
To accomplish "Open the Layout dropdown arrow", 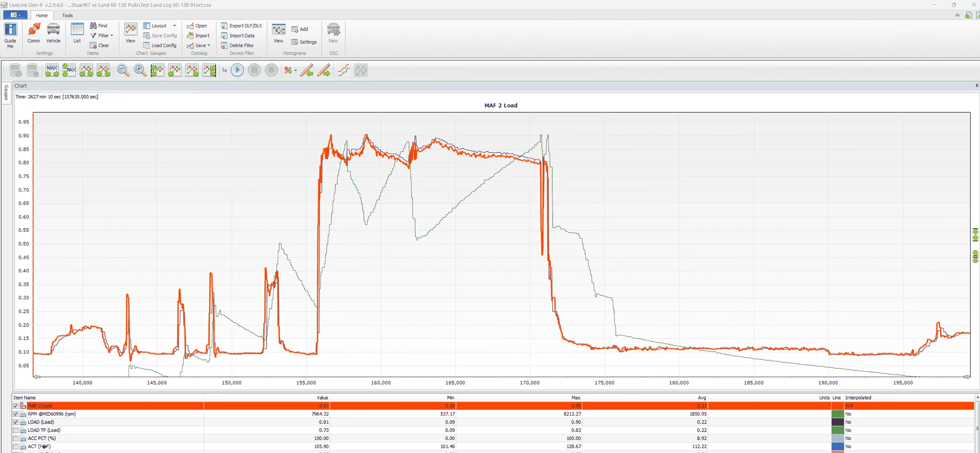I will click(175, 26).
